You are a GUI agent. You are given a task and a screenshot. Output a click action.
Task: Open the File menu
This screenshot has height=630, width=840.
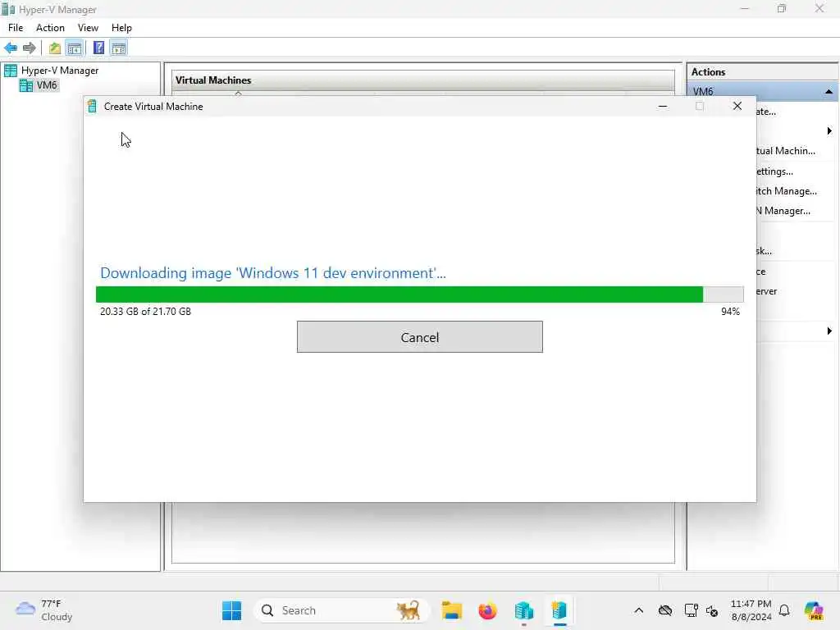pyautogui.click(x=16, y=28)
